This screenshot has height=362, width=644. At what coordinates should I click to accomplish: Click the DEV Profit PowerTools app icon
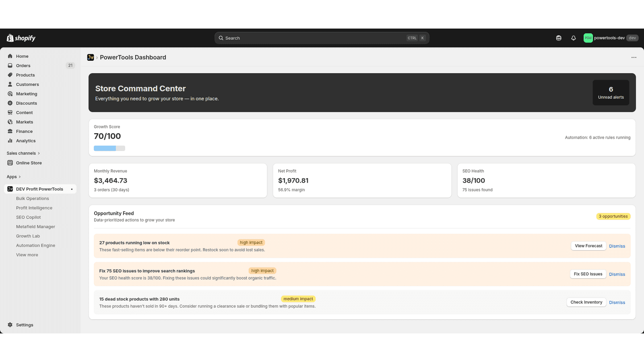pos(10,189)
